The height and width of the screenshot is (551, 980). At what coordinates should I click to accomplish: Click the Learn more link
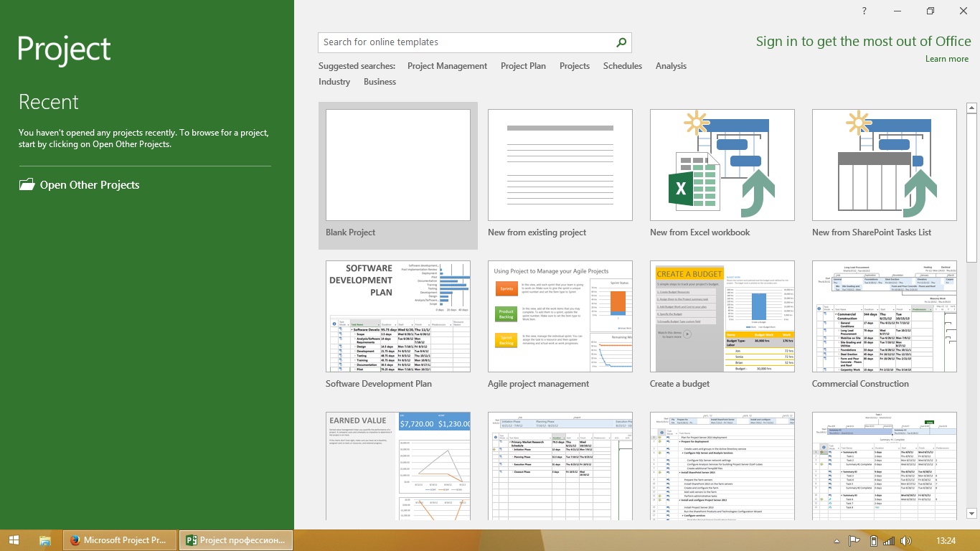click(x=947, y=59)
